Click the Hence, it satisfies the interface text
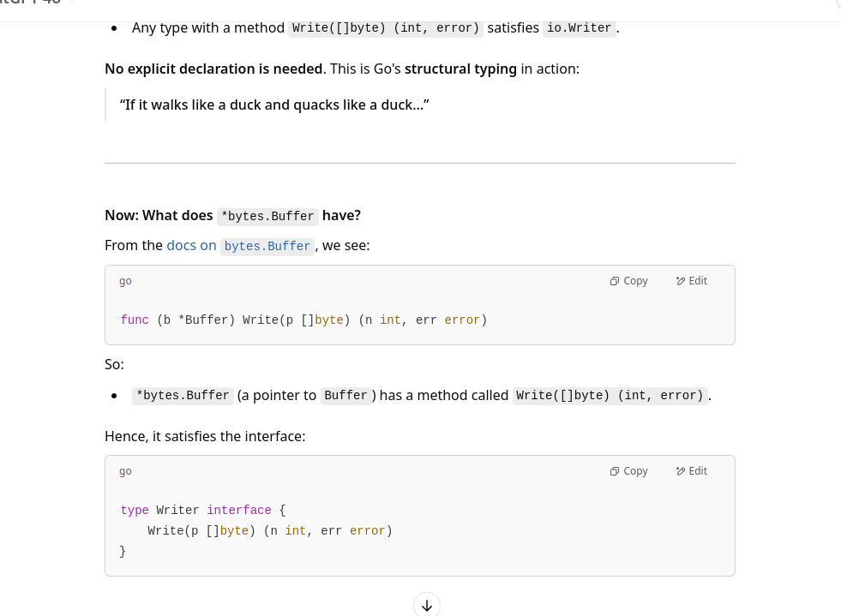 tap(205, 437)
